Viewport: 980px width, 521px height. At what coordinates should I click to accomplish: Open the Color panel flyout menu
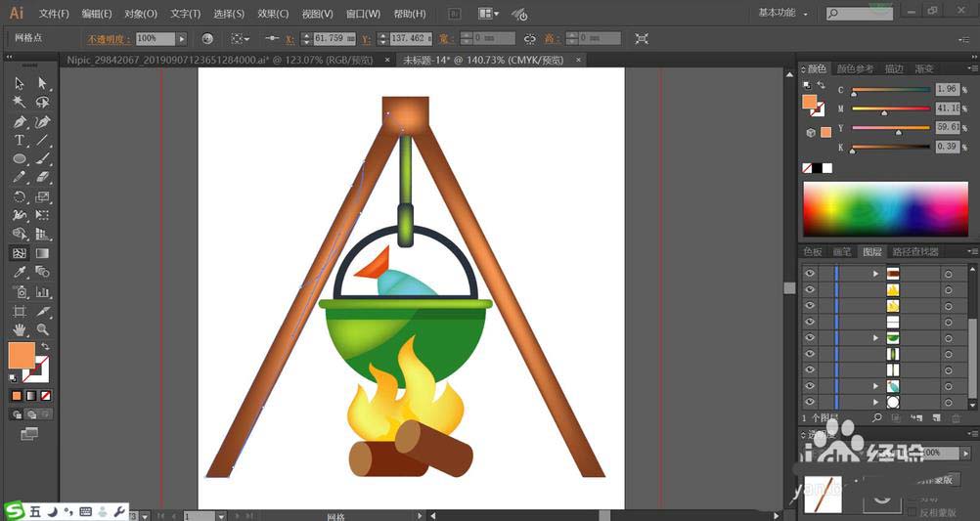[972, 68]
